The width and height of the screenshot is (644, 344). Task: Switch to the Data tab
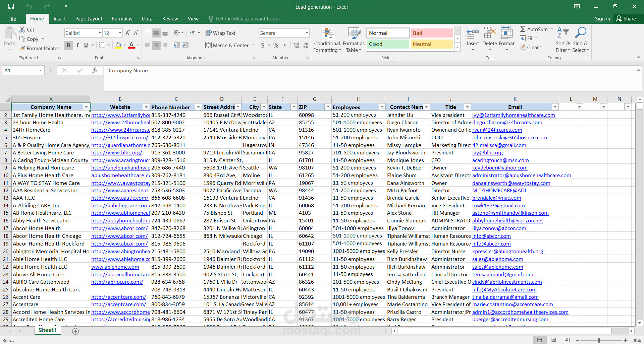147,19
